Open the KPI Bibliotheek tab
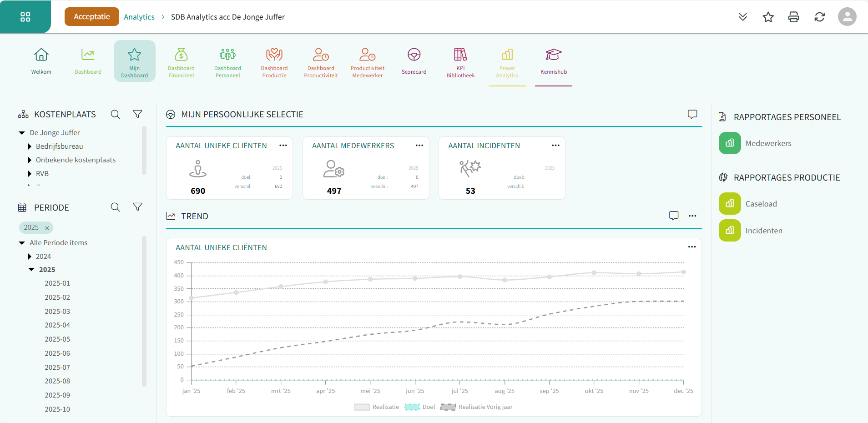 coord(460,61)
